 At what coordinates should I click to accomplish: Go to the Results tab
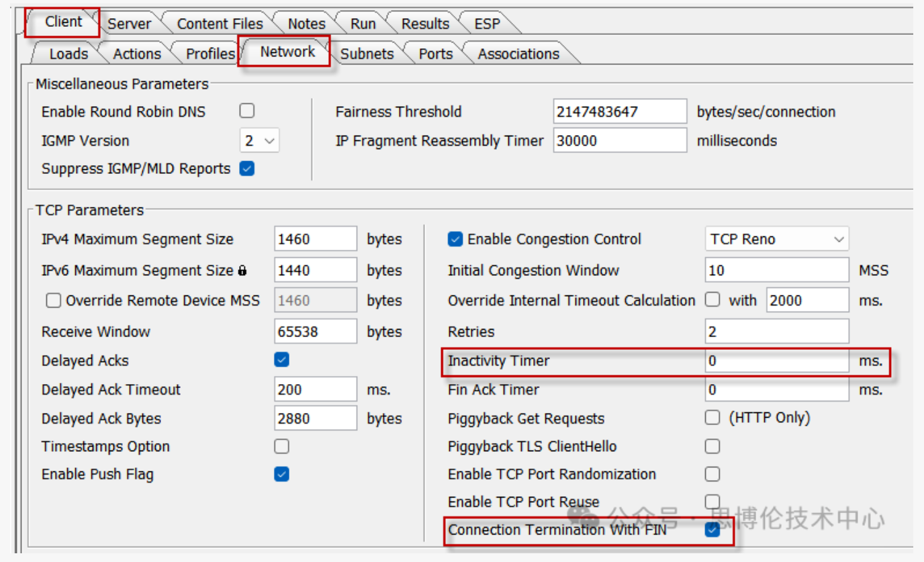425,24
